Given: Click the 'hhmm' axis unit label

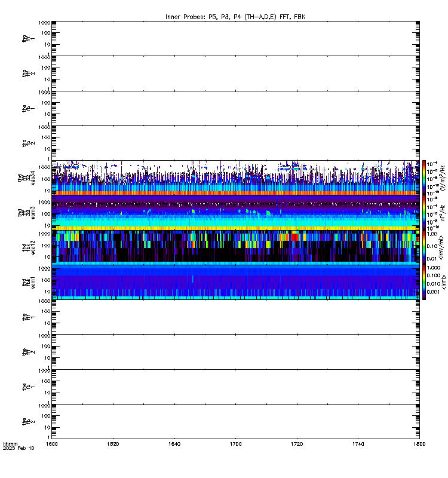Looking at the screenshot, I should coord(10,444).
